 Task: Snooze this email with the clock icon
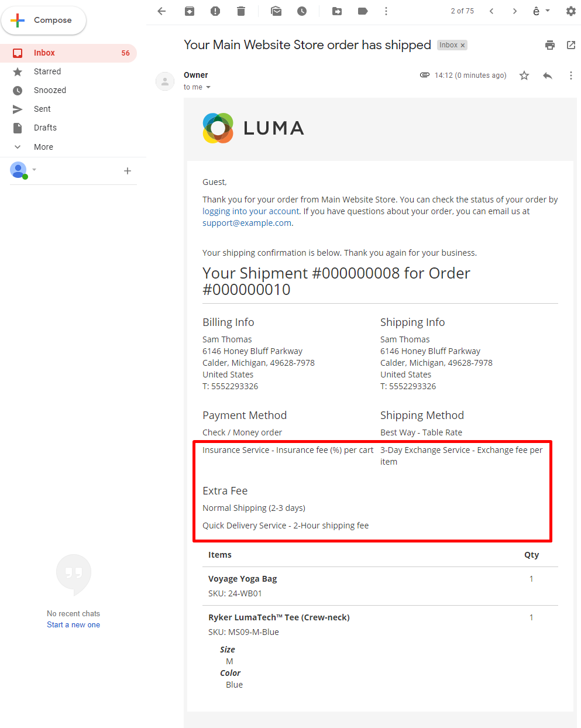click(302, 11)
